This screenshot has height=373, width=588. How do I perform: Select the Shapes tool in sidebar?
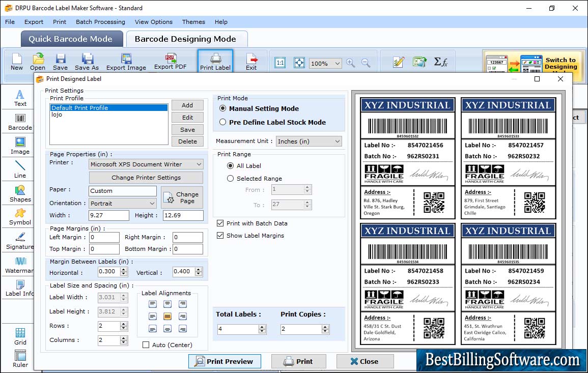tap(20, 193)
